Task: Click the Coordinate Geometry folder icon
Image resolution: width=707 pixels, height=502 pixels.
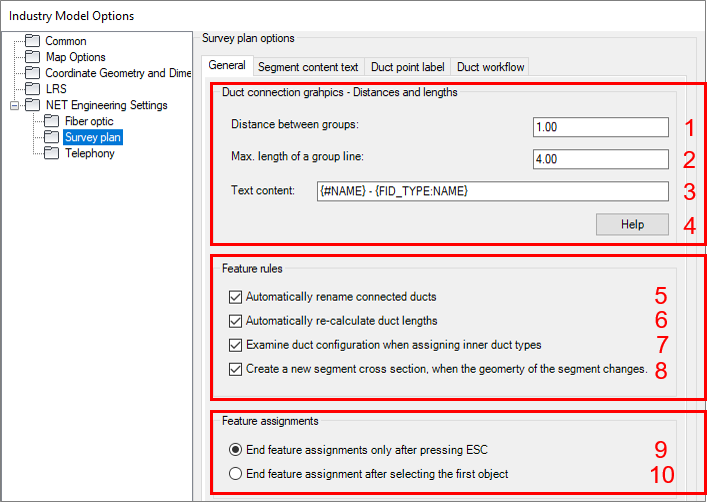Action: pyautogui.click(x=32, y=73)
